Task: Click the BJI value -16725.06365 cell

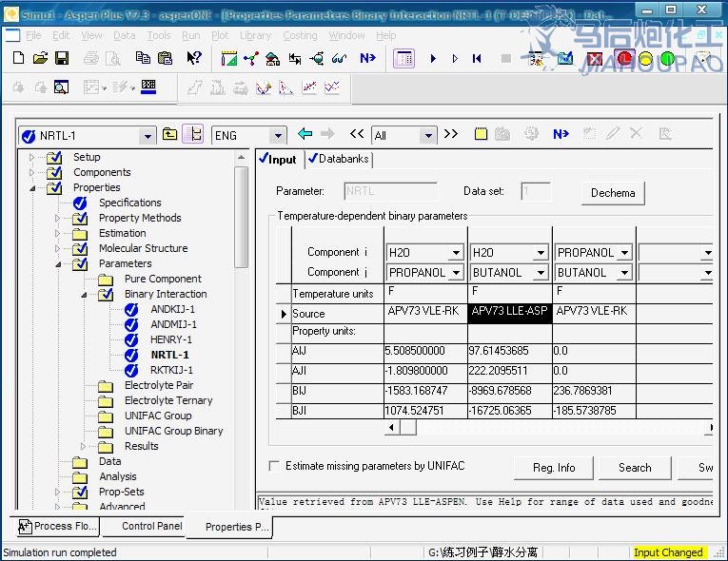Action: coord(510,411)
